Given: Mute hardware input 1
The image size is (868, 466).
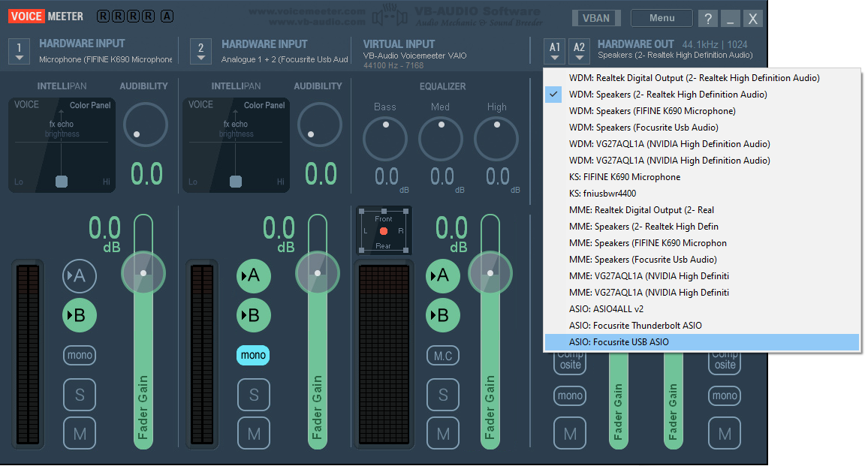Looking at the screenshot, I should pos(79,433).
